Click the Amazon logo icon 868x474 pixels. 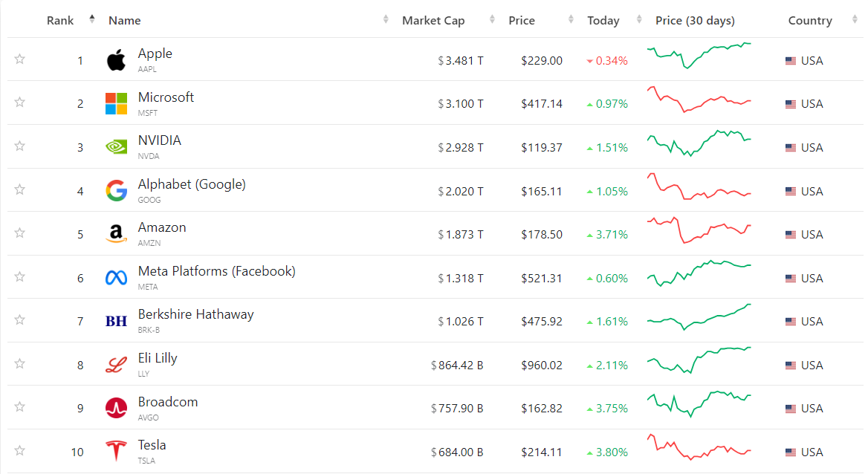(116, 235)
